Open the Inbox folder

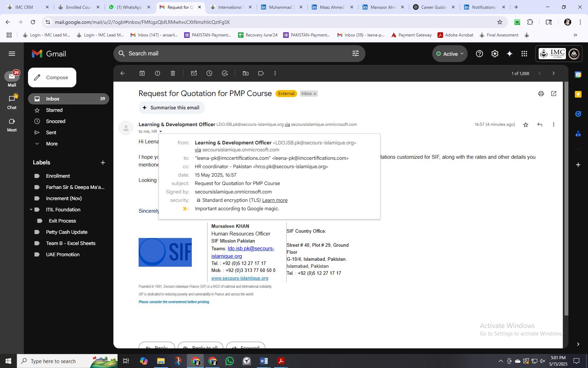click(x=69, y=99)
